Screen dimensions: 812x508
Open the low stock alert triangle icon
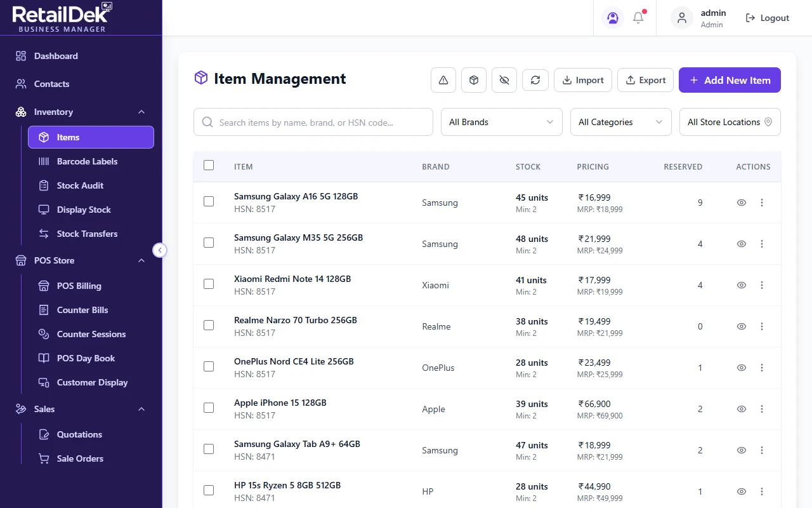[x=443, y=80]
